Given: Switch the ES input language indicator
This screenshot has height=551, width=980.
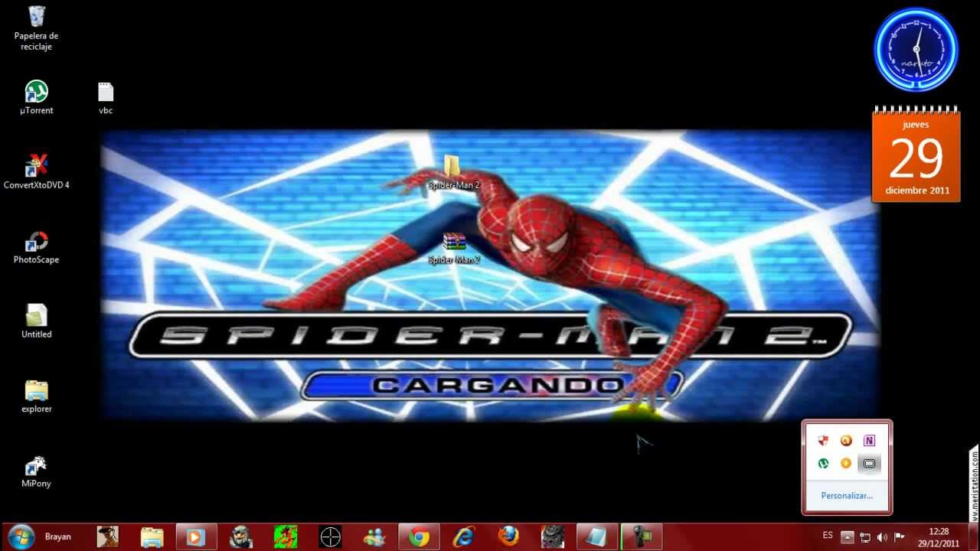Looking at the screenshot, I should point(828,535).
